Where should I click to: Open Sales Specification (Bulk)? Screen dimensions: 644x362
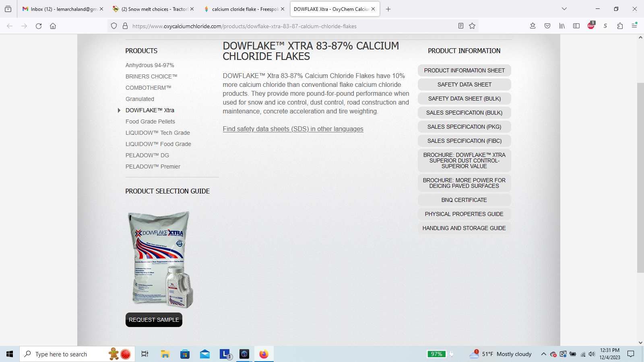click(464, 113)
